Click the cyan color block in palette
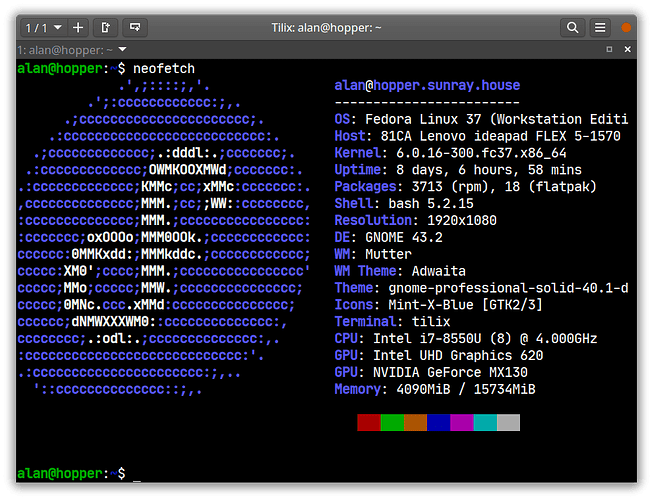This screenshot has height=500, width=652. [x=485, y=422]
